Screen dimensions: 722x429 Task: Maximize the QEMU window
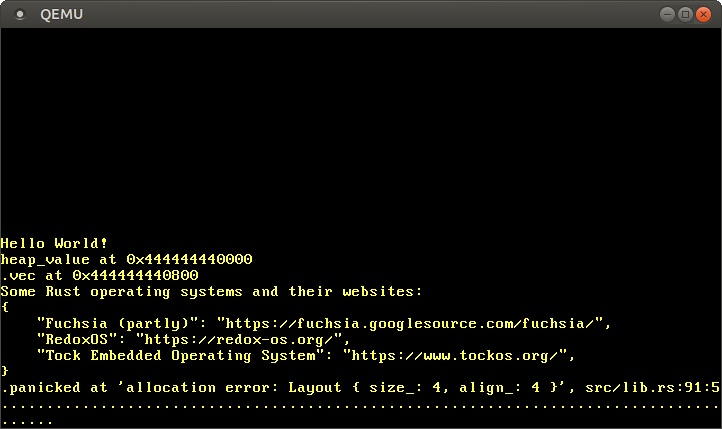685,14
